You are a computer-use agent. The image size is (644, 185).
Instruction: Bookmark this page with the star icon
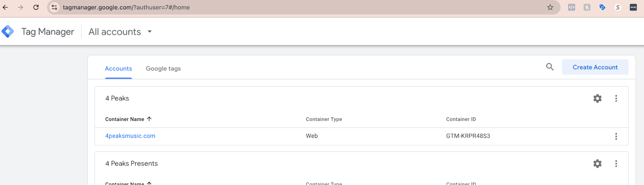[550, 7]
